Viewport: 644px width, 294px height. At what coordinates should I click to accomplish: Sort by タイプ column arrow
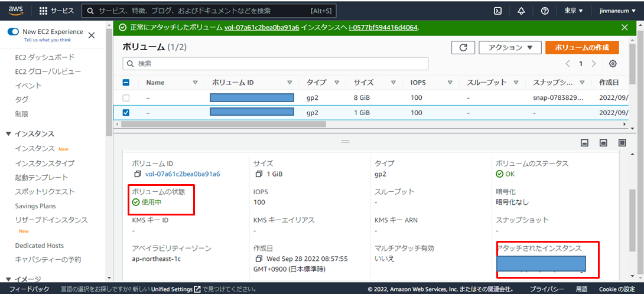pyautogui.click(x=337, y=83)
